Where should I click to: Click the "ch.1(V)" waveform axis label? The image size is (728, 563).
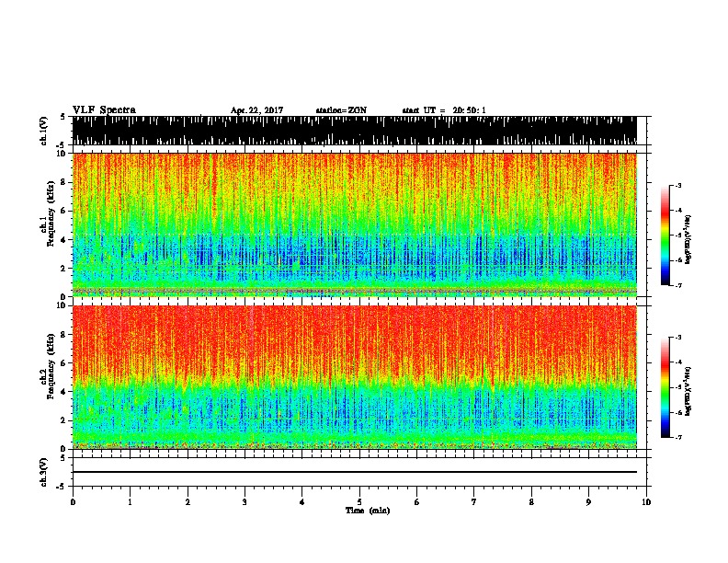44,130
